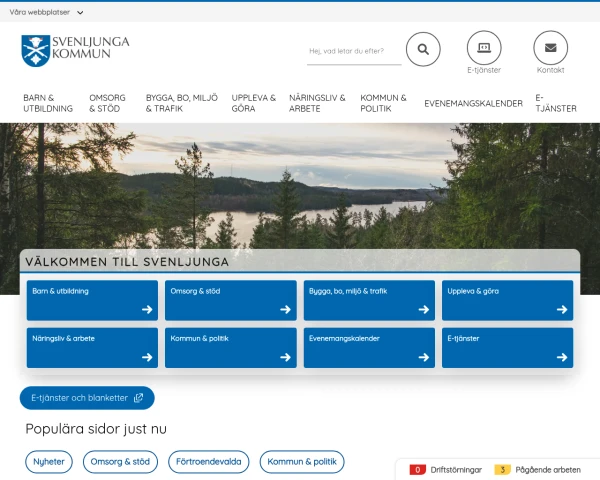Open the Omsorg & stöd popular page pill
This screenshot has height=480, width=600.
click(x=120, y=462)
